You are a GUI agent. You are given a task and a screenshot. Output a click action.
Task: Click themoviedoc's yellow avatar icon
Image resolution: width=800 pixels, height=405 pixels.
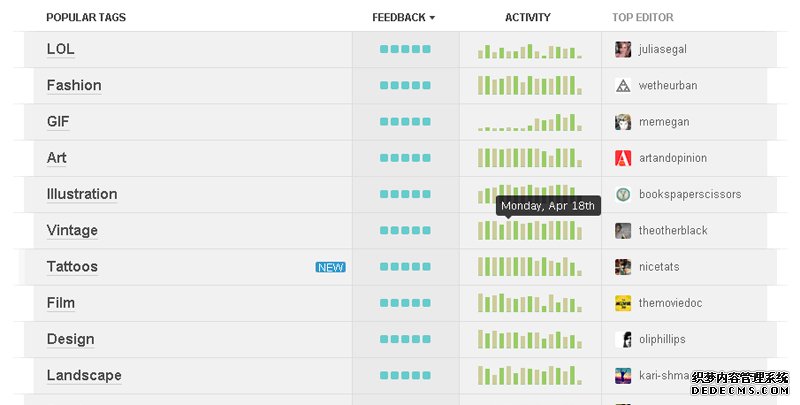(623, 303)
